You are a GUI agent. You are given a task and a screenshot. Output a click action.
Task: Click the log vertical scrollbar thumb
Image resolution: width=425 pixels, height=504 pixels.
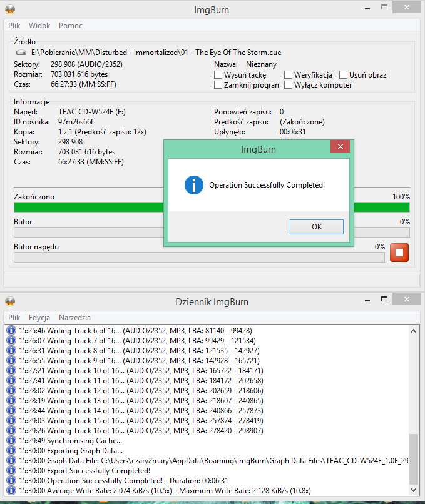point(413,459)
